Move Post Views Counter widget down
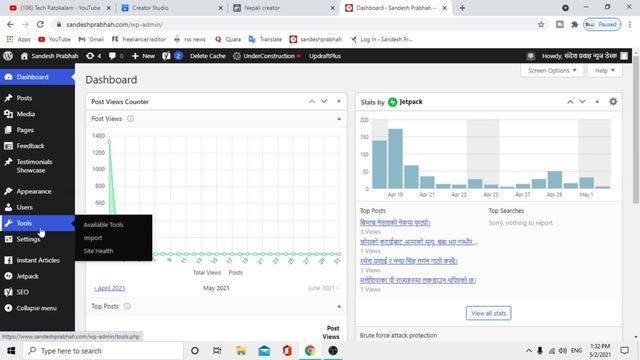The height and width of the screenshot is (360, 640). pyautogui.click(x=324, y=101)
